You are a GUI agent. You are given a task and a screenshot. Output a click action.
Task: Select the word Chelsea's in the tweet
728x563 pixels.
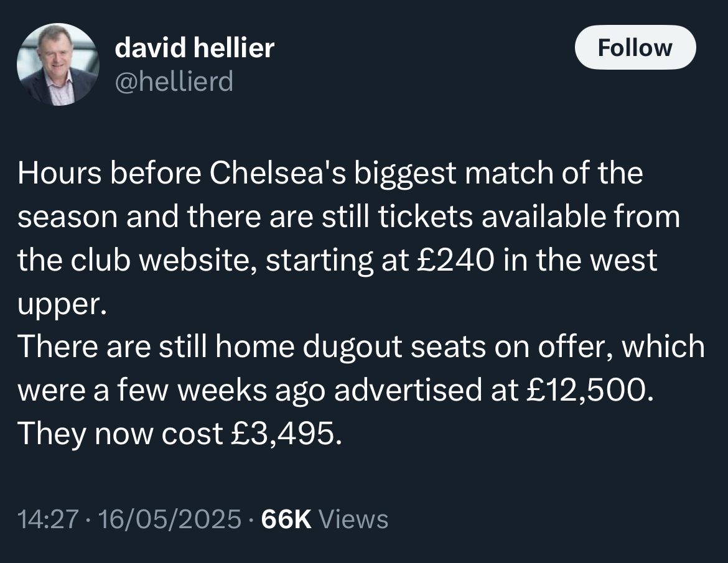pyautogui.click(x=278, y=173)
